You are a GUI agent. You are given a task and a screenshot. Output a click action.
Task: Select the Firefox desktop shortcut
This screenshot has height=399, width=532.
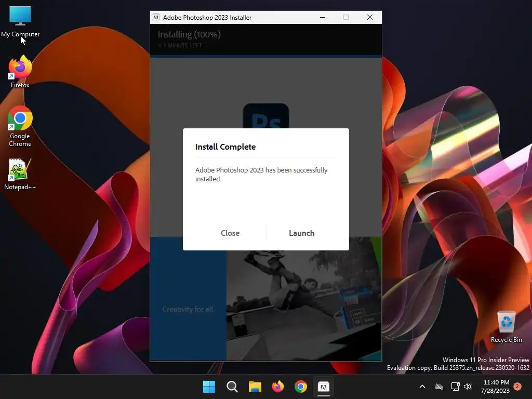pos(20,72)
